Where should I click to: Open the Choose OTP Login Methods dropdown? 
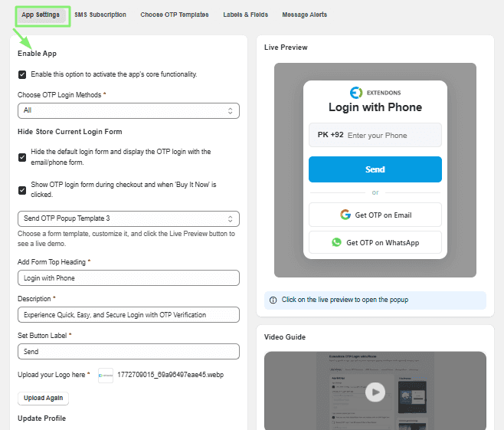129,110
